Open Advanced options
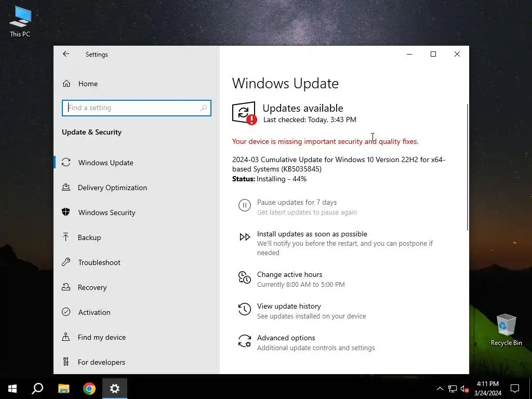The image size is (532, 399). [286, 338]
